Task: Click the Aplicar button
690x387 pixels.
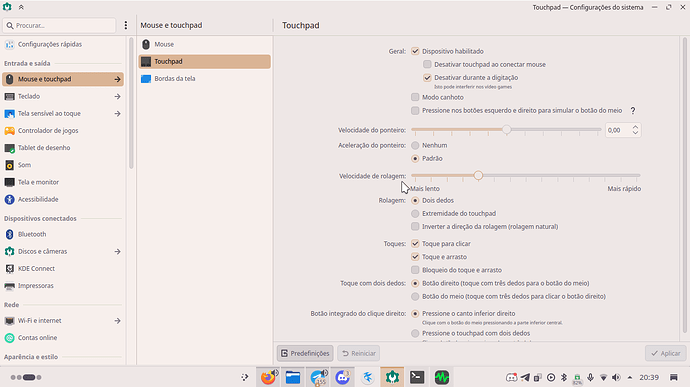Action: (665, 353)
